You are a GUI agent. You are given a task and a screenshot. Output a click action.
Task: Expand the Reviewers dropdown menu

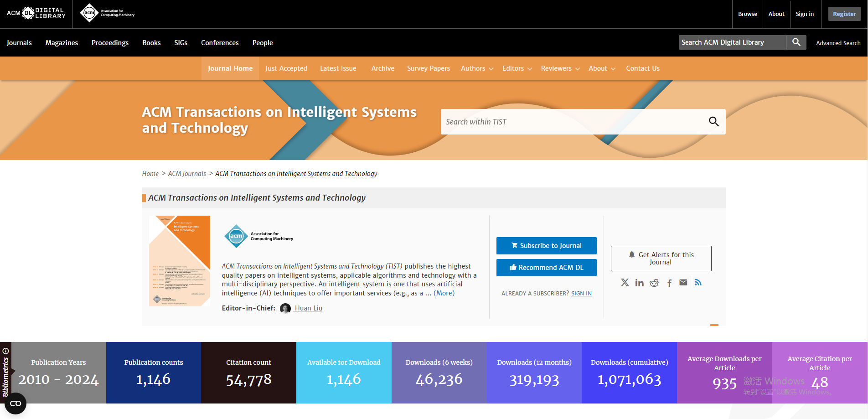(560, 68)
